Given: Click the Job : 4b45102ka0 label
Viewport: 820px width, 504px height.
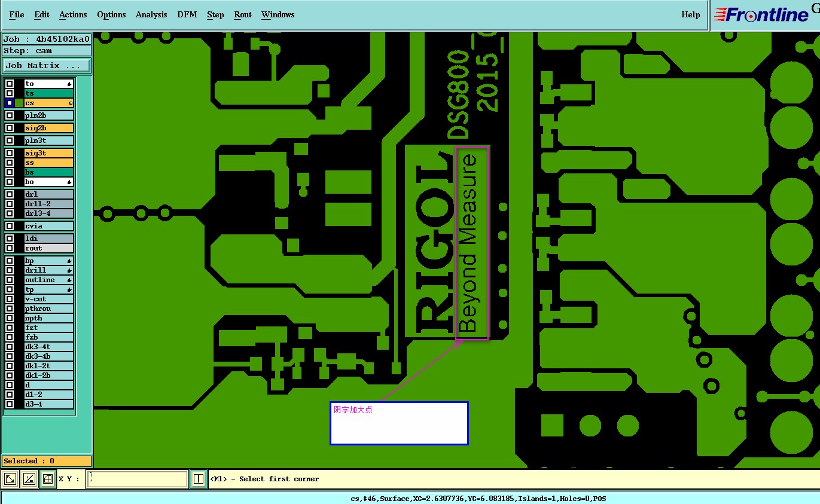Looking at the screenshot, I should [x=47, y=39].
